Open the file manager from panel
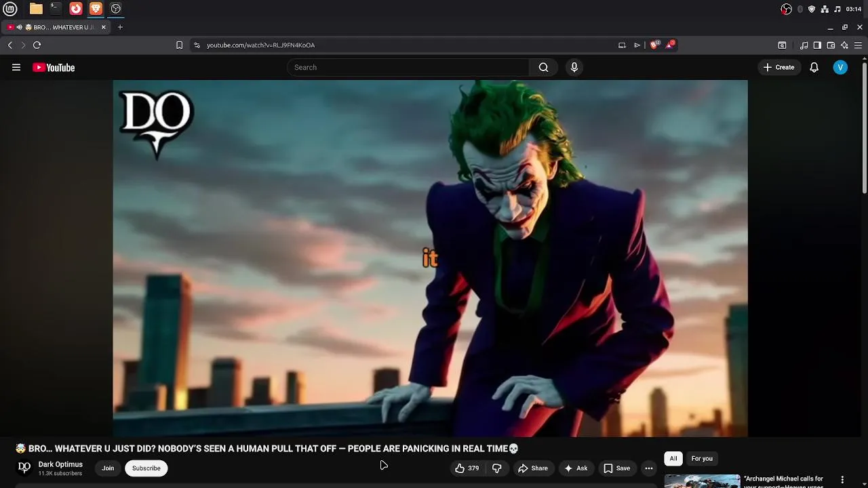The height and width of the screenshot is (488, 868). (x=36, y=9)
